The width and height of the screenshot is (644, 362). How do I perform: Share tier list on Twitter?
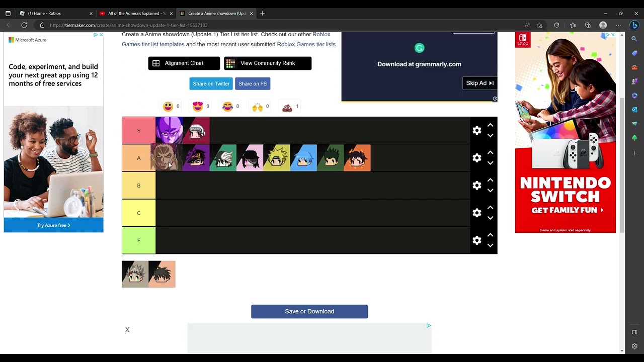[211, 83]
